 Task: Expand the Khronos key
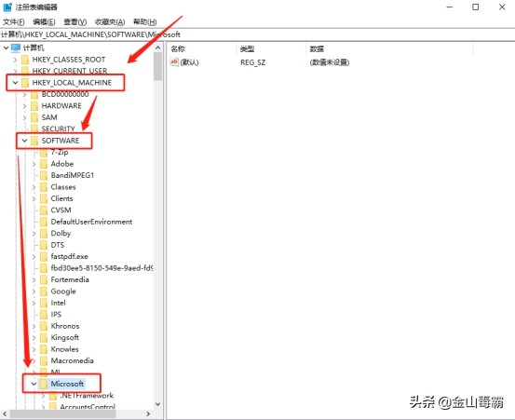coord(34,326)
